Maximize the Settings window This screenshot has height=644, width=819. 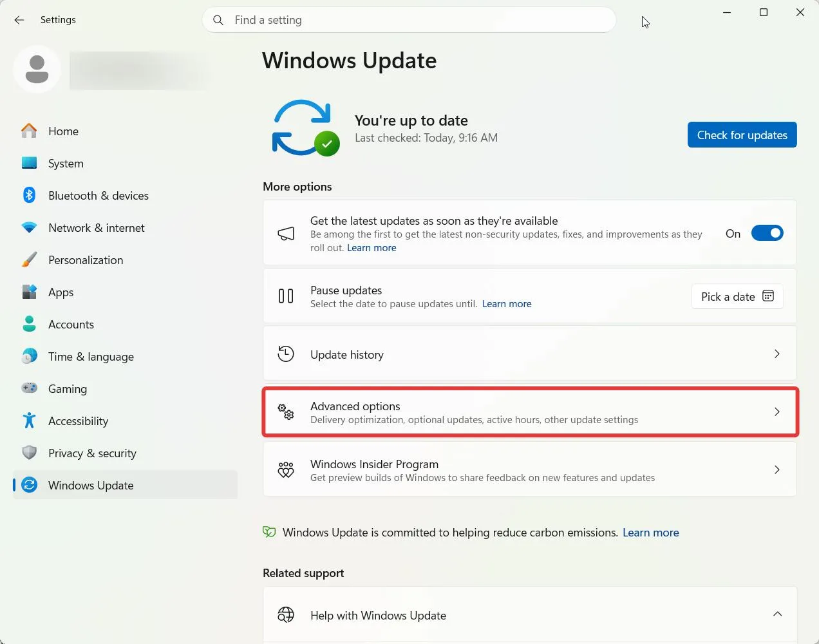click(x=764, y=12)
